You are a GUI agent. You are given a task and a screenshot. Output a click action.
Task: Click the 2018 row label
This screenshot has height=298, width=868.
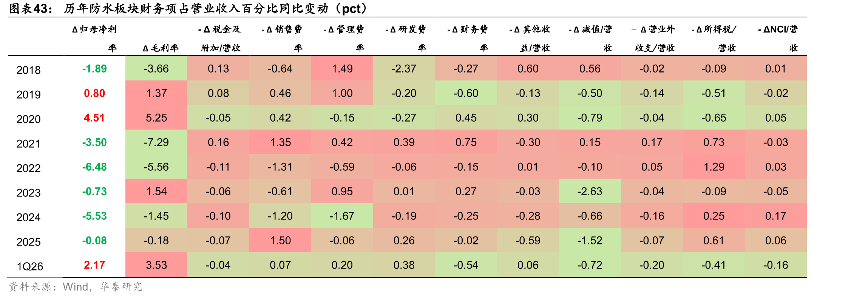point(28,70)
